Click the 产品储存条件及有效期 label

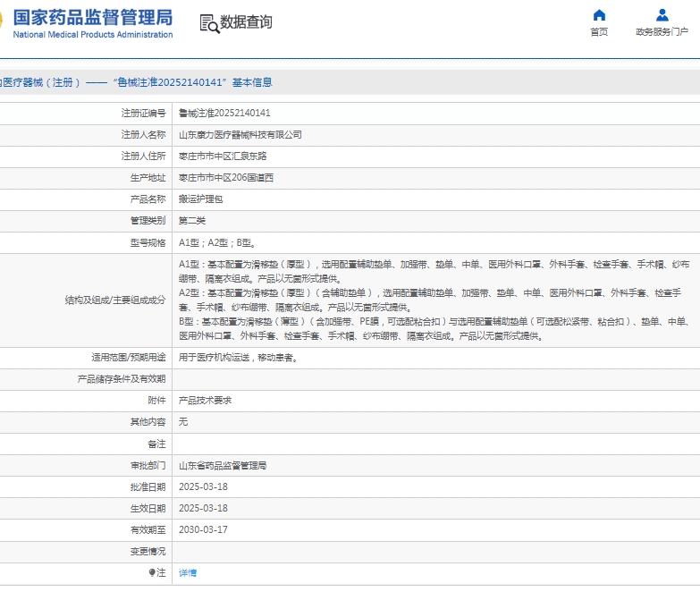122,379
